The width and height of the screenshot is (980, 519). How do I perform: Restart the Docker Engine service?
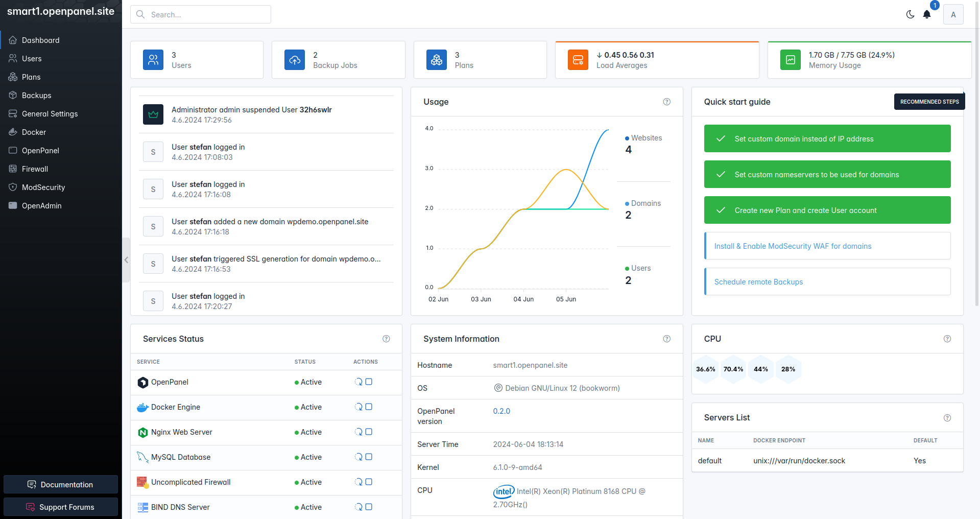coord(358,407)
